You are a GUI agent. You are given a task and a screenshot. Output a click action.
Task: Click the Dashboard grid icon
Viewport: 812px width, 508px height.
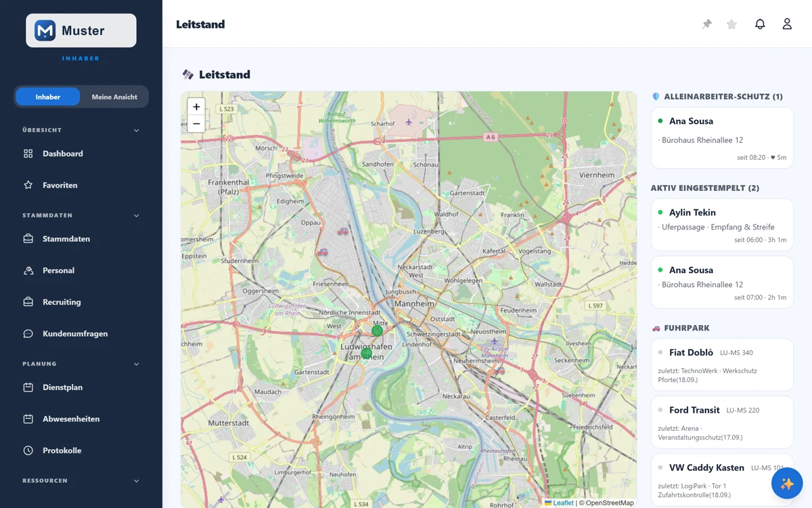[28, 154]
